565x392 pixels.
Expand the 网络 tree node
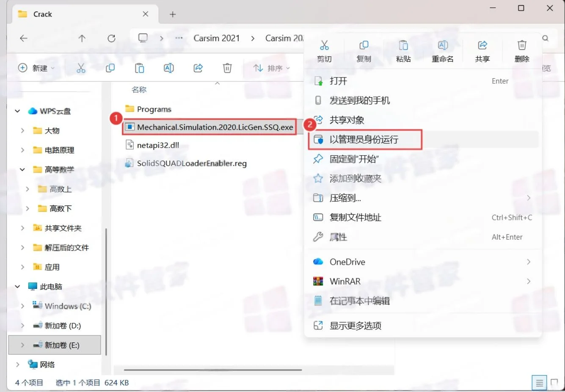17,365
